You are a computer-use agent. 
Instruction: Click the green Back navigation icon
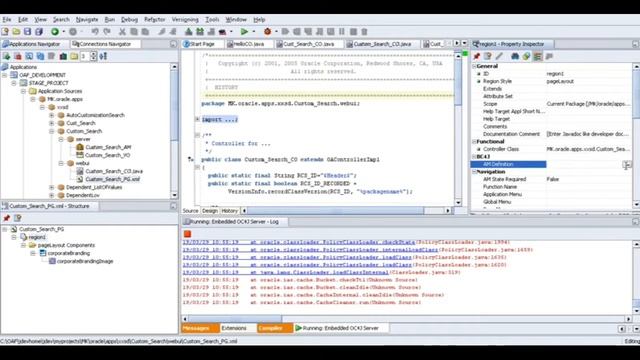click(55, 31)
